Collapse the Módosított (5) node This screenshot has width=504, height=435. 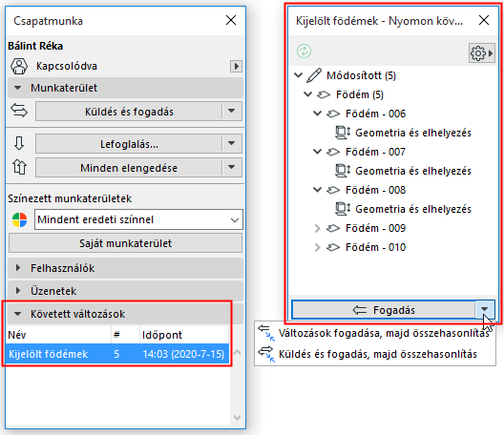click(299, 75)
